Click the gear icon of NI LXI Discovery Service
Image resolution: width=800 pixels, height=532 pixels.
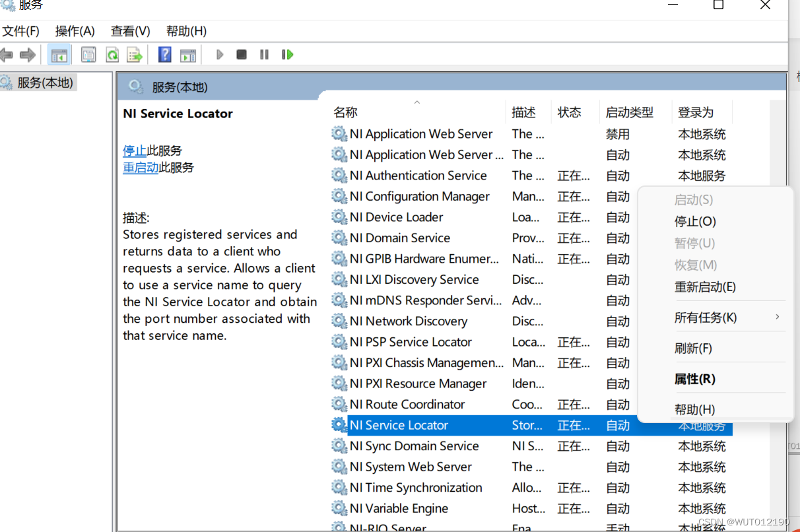click(339, 279)
